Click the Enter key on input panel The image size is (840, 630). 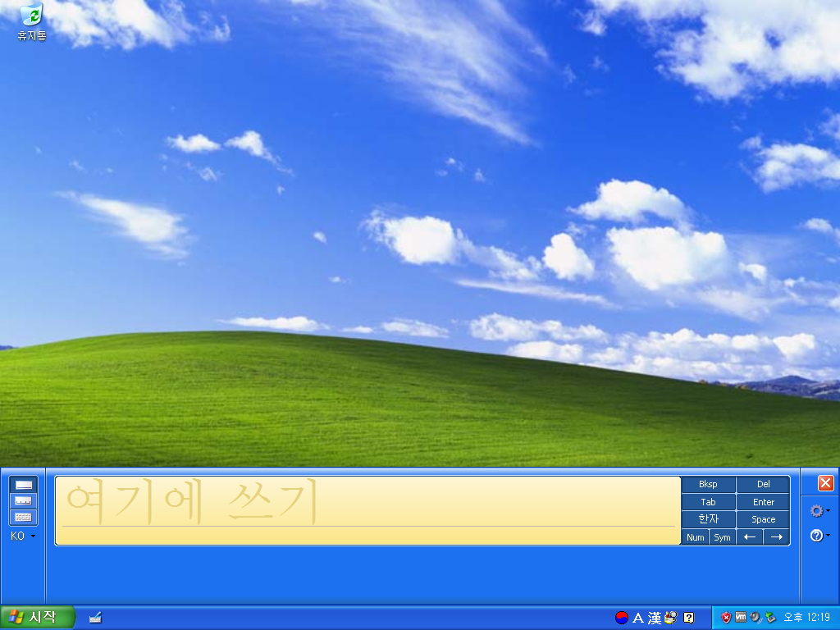tap(764, 502)
